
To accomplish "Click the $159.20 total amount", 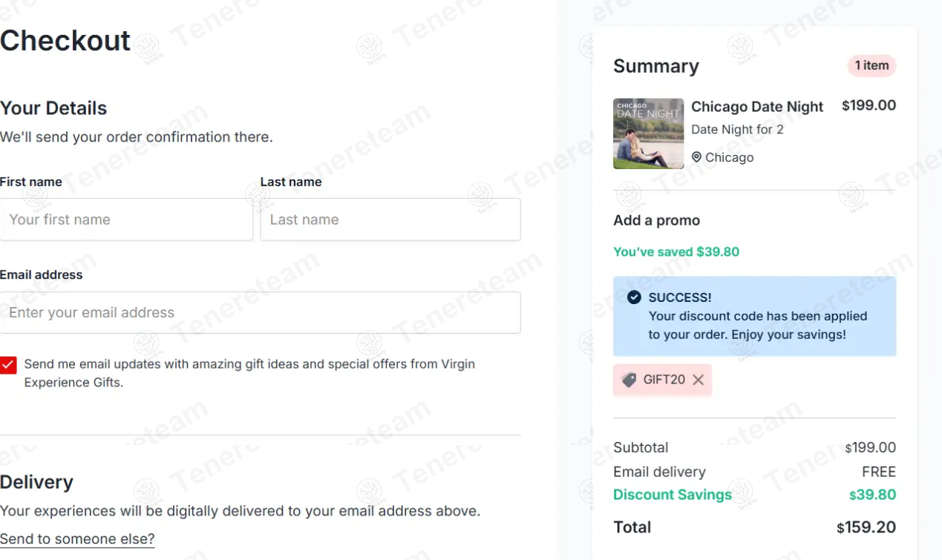I will [x=866, y=527].
